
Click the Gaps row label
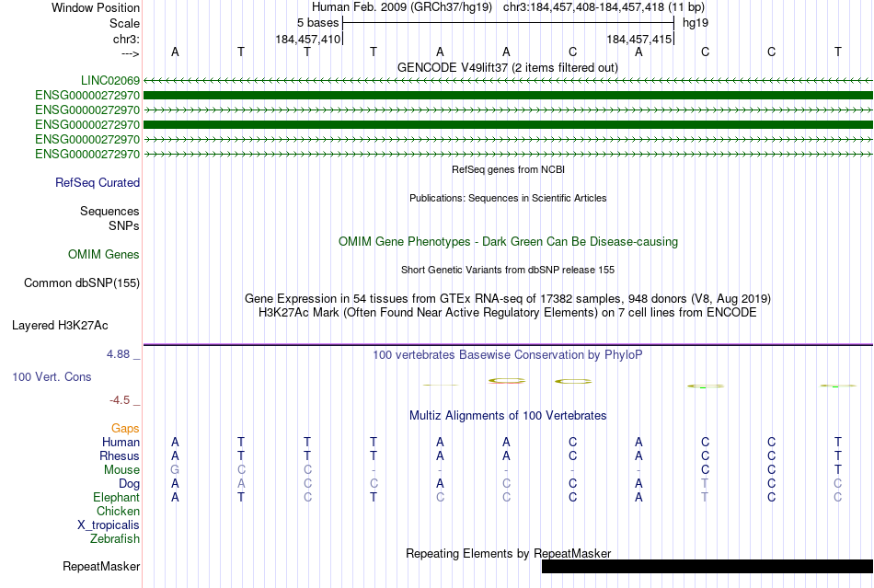coord(125,428)
